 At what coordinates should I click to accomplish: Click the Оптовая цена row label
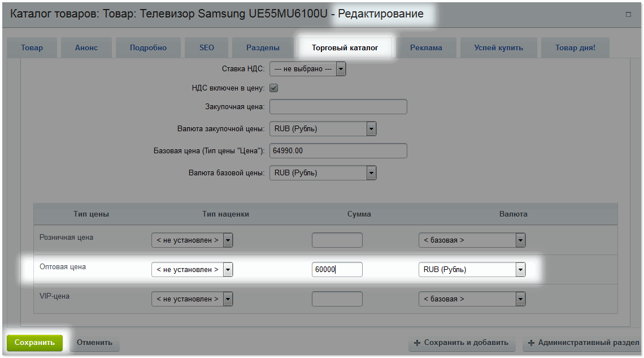tap(63, 267)
